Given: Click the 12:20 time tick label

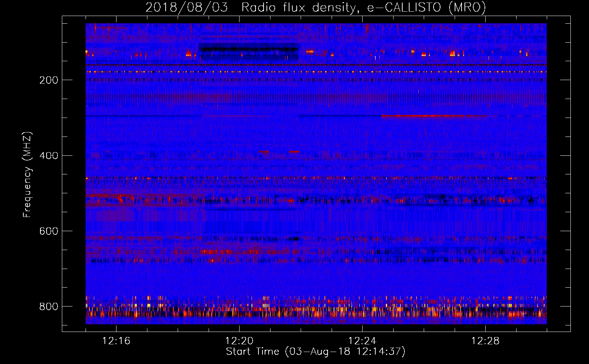Looking at the screenshot, I should (239, 341).
